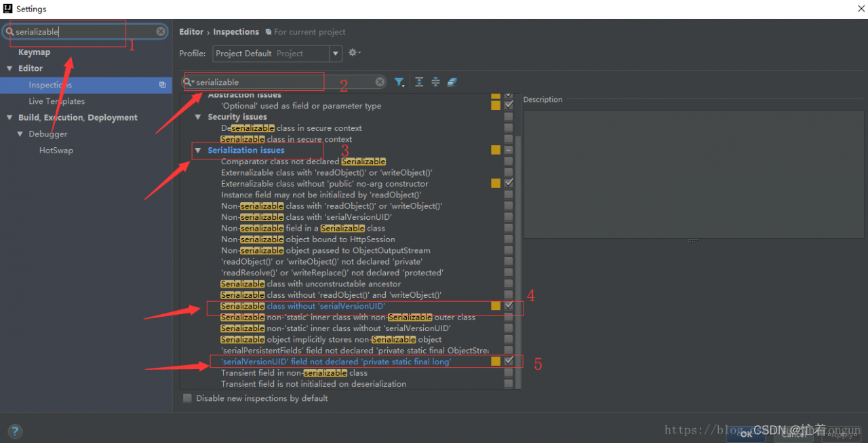The width and height of the screenshot is (868, 443).
Task: Click into the inspections search input field
Action: [x=285, y=82]
